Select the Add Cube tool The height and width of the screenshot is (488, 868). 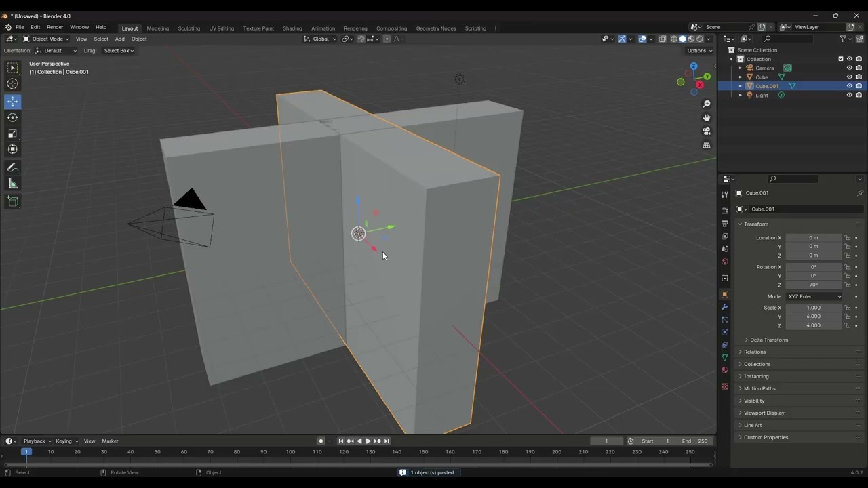pyautogui.click(x=13, y=201)
